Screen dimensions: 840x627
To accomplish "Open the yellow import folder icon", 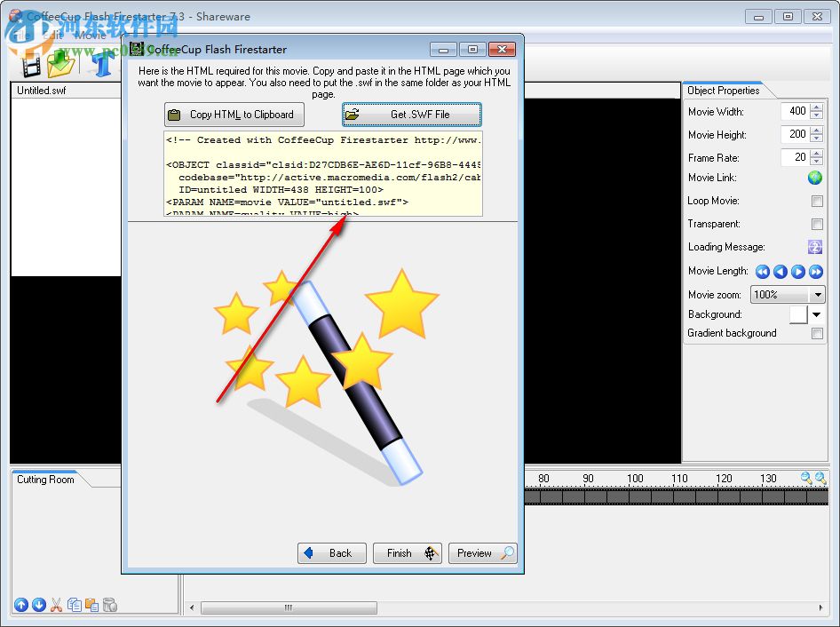I will coord(60,65).
